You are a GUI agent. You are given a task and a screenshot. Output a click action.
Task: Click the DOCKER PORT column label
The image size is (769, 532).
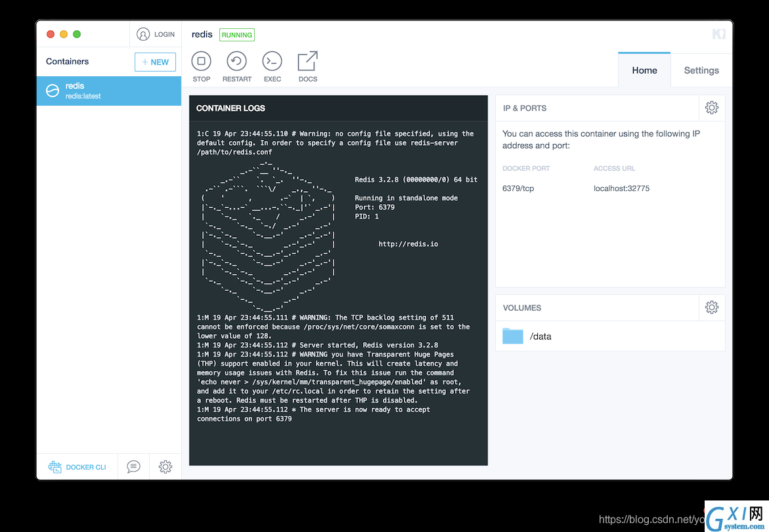526,168
